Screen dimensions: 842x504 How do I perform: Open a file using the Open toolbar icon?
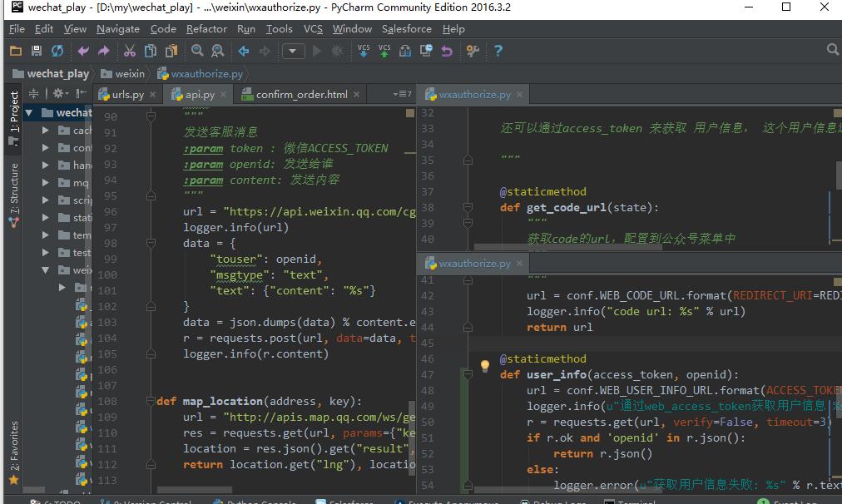15,50
